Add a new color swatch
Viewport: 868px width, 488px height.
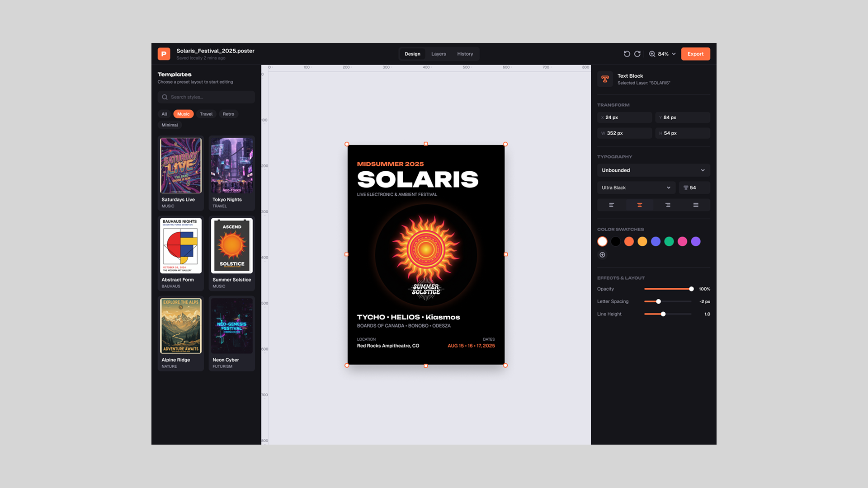coord(602,255)
